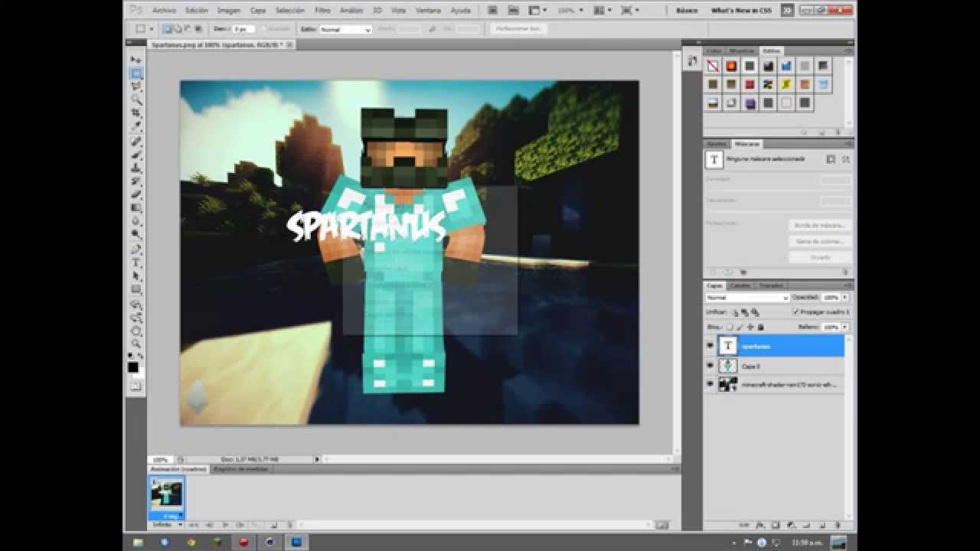Open the Relleno percentage dropdown
The width and height of the screenshot is (980, 551).
845,327
